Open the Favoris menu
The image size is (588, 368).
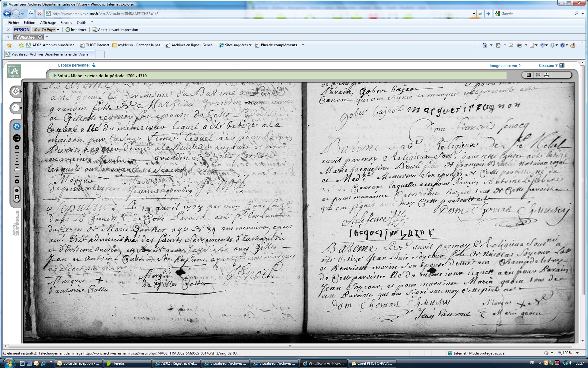pos(66,23)
